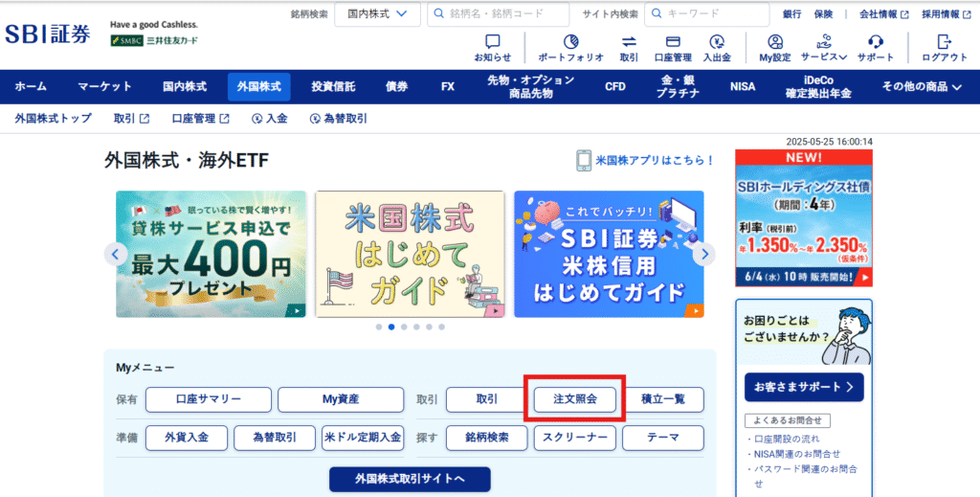
Task: Select the first carousel page dot
Action: pyautogui.click(x=379, y=327)
